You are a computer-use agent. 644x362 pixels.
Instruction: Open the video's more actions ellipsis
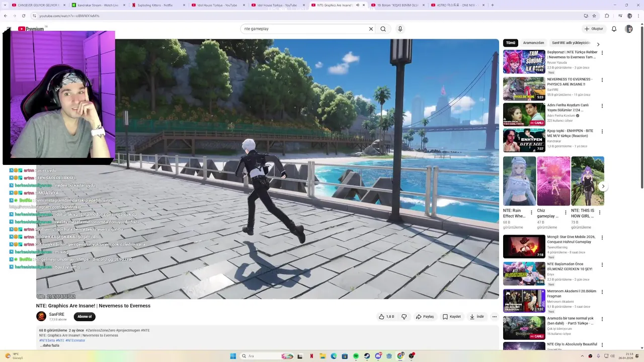495,317
